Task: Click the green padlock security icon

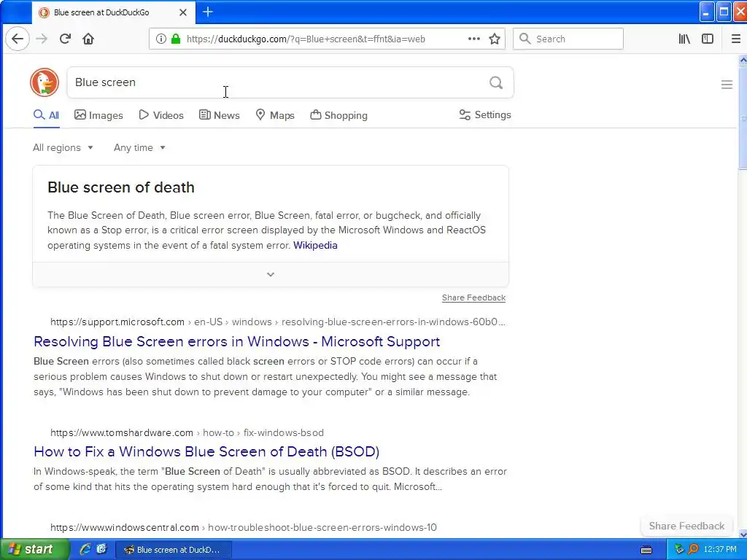Action: pos(176,39)
